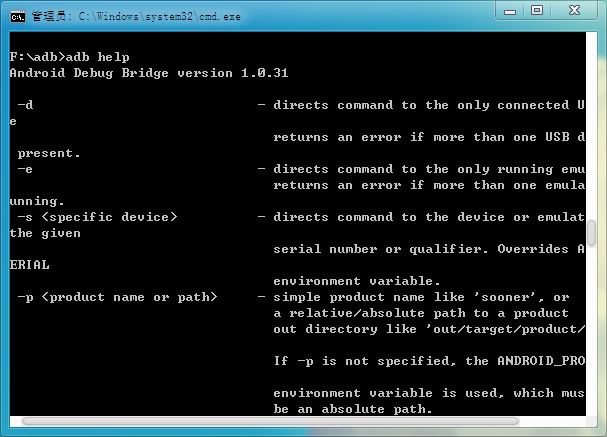Minimize the command prompt window
This screenshot has width=607, height=437.
pyautogui.click(x=510, y=10)
